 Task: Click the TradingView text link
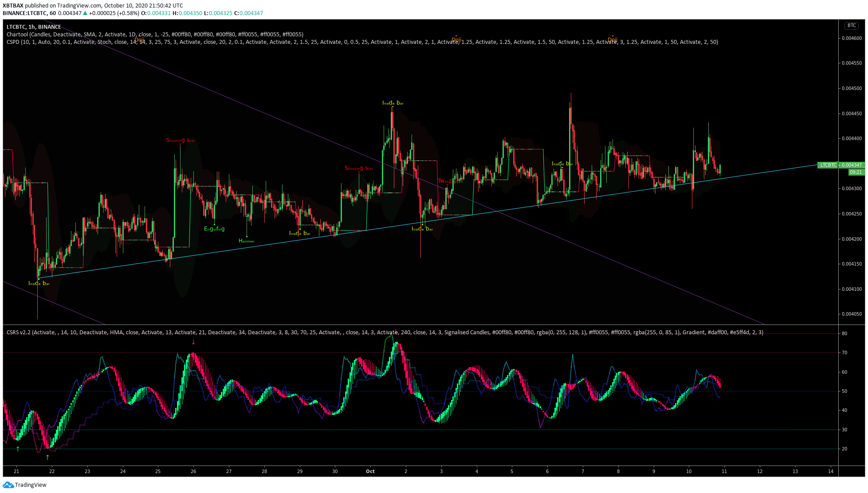(x=31, y=485)
